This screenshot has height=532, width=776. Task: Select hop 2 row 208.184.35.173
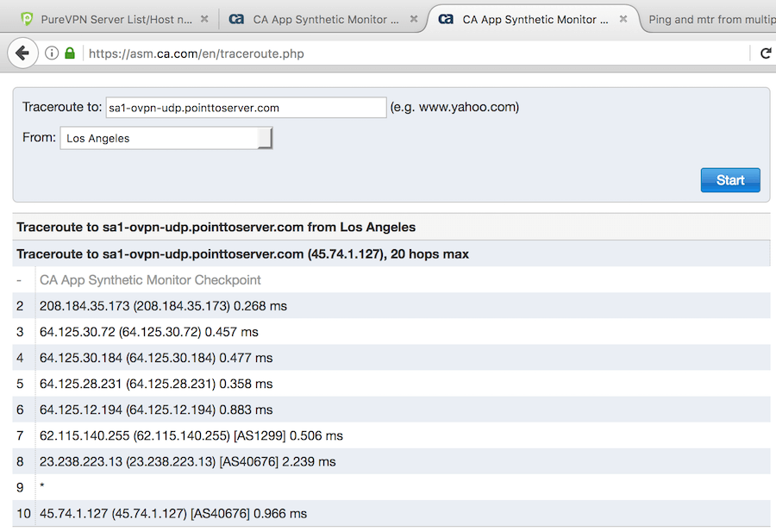pos(391,306)
